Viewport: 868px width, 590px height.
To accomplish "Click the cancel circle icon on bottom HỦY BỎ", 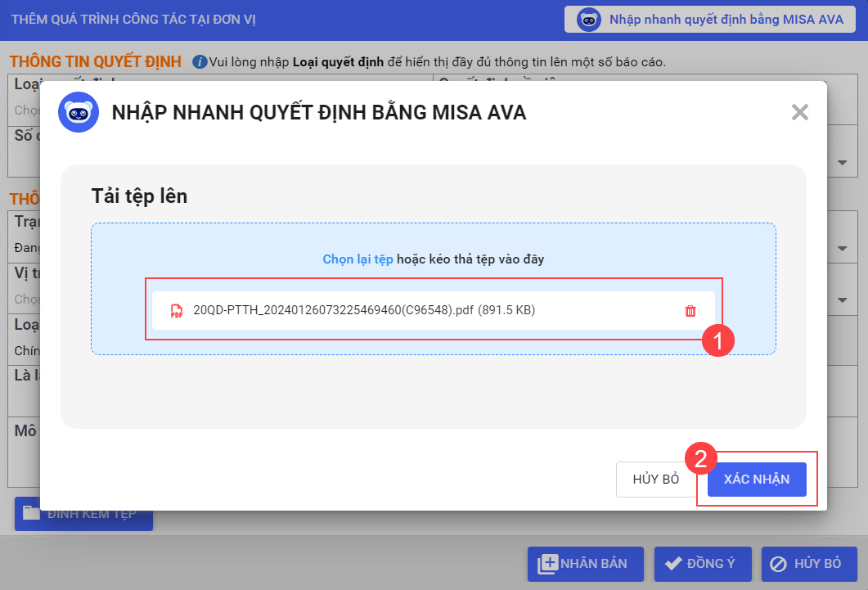I will (x=778, y=565).
